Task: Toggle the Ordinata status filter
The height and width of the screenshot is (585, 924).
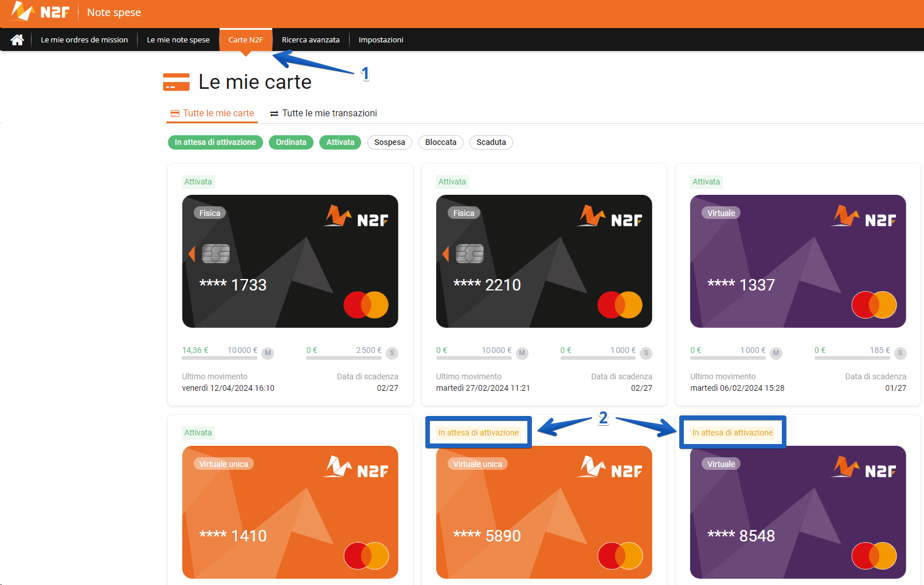Action: coord(291,142)
